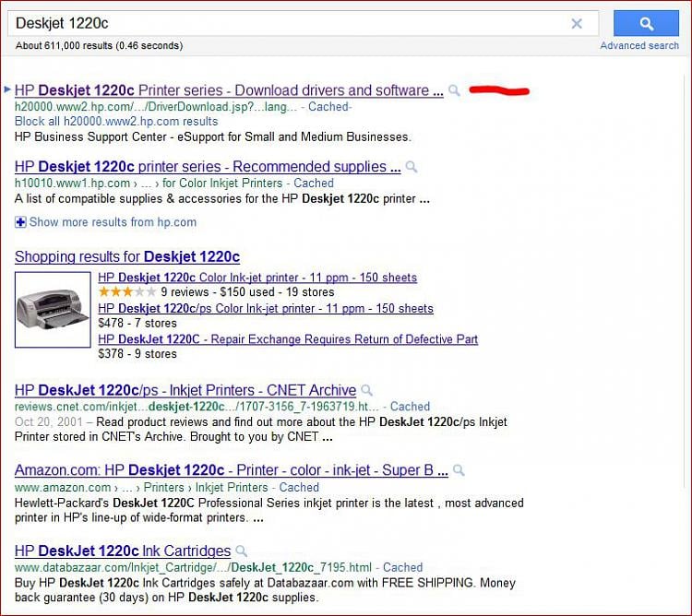Open the Recommended supplies result link
The image size is (692, 616).
(x=208, y=167)
